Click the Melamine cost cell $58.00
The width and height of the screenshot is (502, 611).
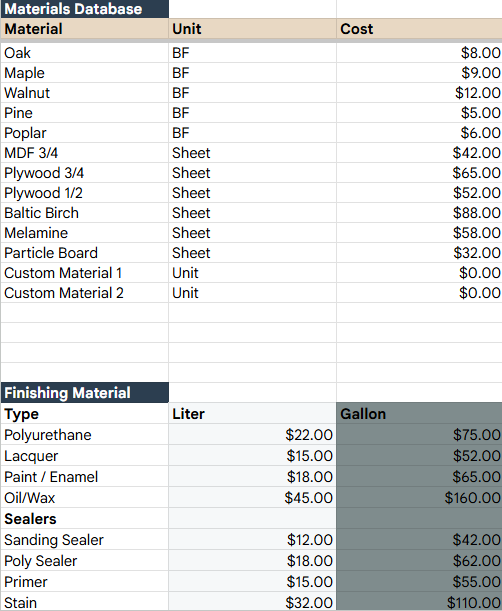[419, 233]
